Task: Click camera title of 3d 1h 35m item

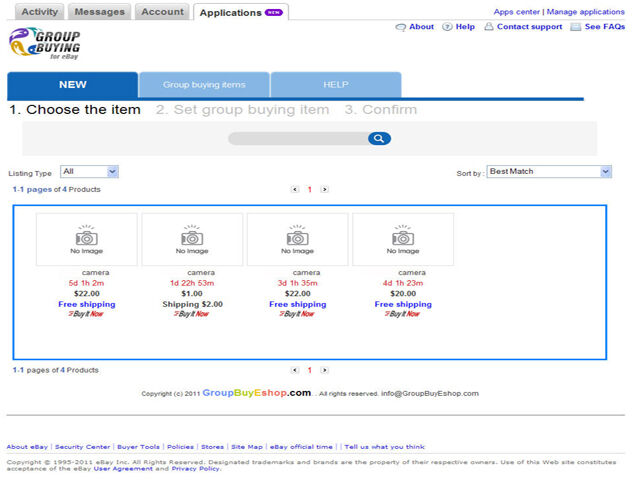Action: [x=306, y=273]
